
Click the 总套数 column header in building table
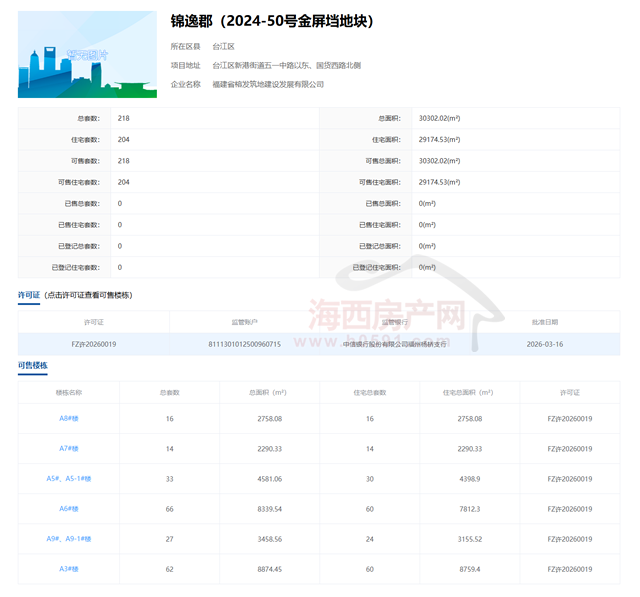[x=169, y=392]
